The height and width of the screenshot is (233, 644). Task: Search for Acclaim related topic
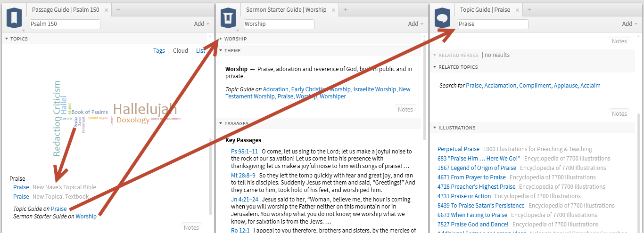pos(591,86)
